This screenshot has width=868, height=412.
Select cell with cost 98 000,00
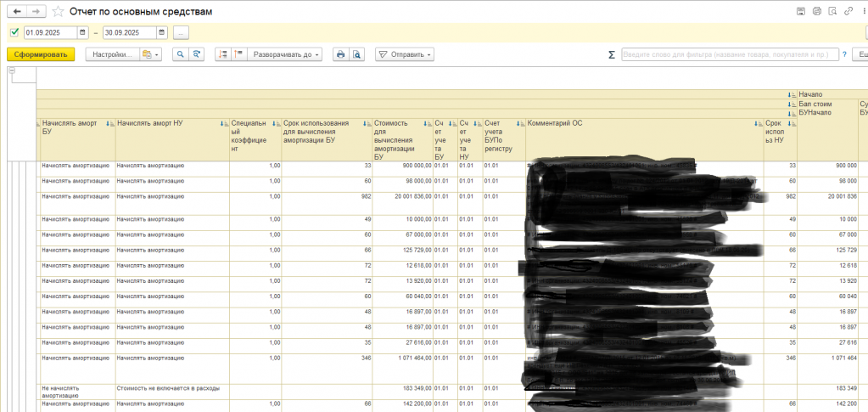click(402, 184)
